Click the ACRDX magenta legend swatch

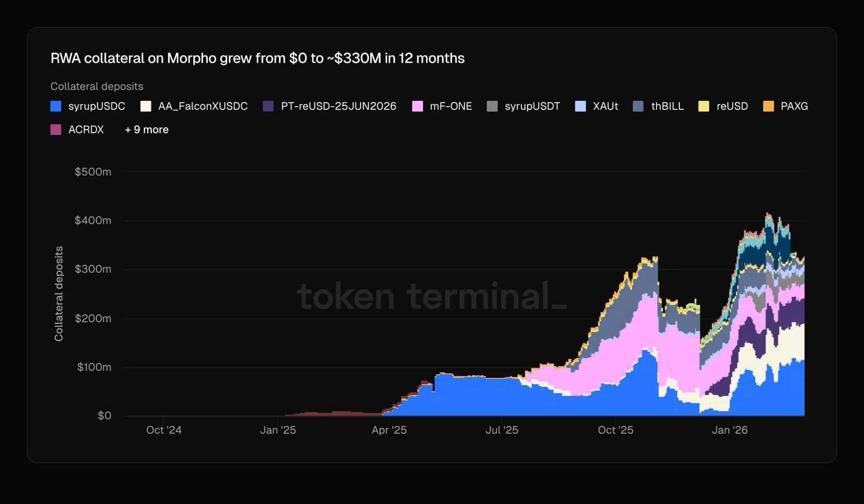pos(56,129)
